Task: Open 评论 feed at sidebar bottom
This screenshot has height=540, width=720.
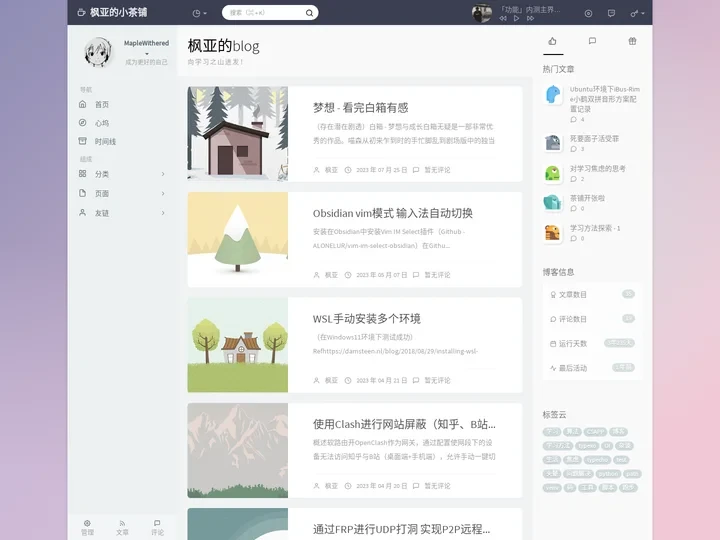Action: [x=157, y=528]
